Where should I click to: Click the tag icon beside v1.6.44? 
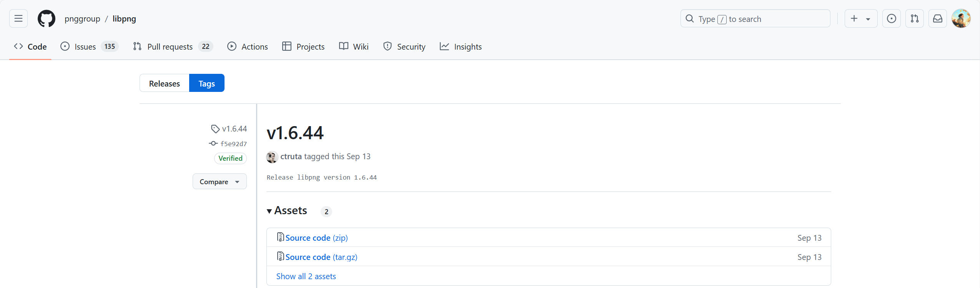(215, 129)
